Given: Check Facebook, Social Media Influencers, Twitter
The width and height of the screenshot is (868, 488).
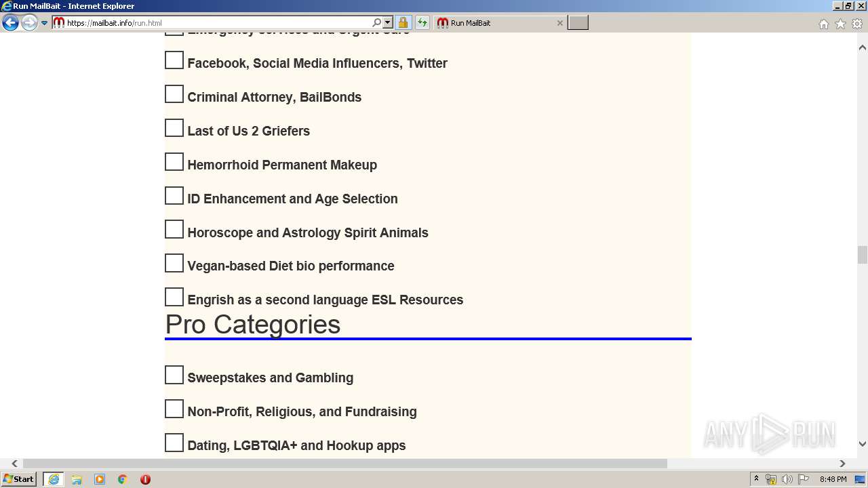Looking at the screenshot, I should [174, 60].
